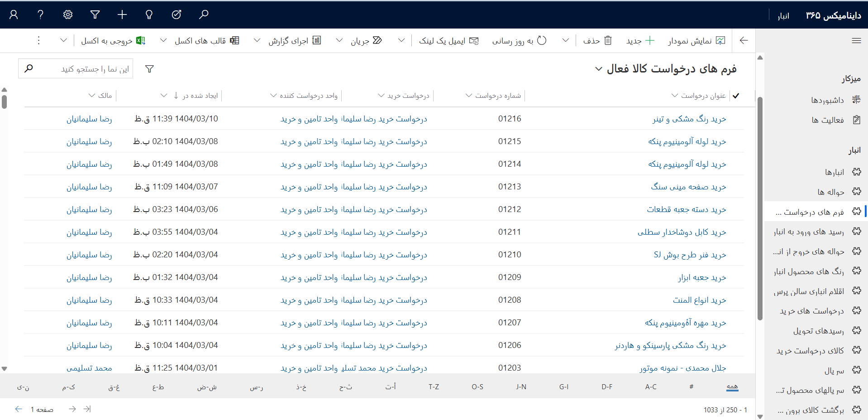Viewport: 868px width, 420px height.
Task: Open settings gear icon
Action: 68,14
